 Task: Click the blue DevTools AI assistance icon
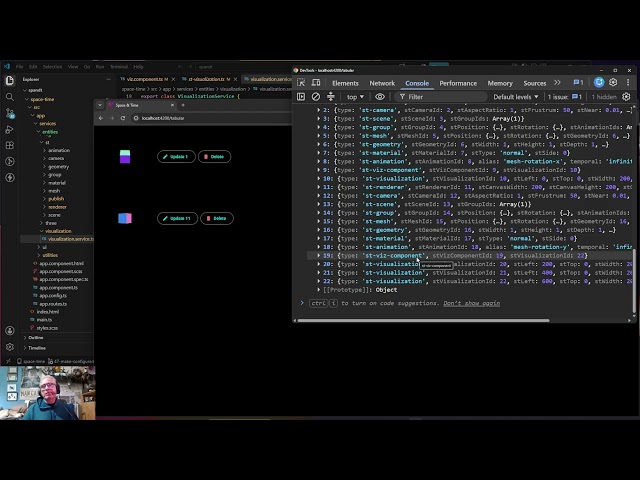point(599,82)
